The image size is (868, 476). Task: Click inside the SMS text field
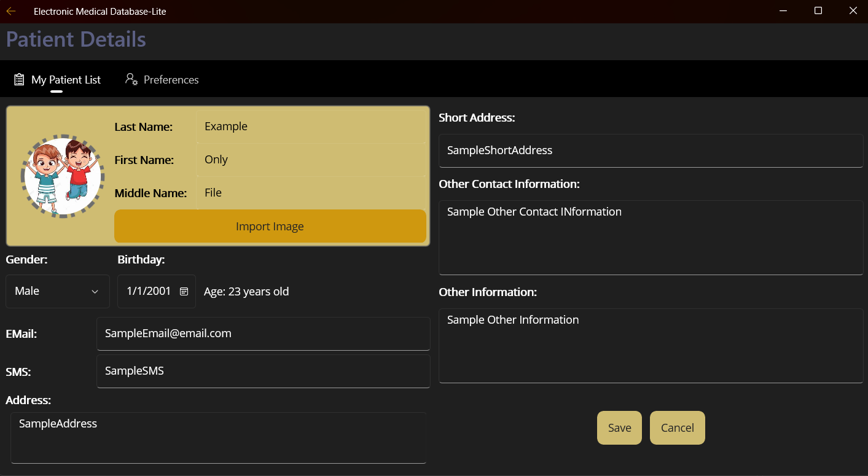pos(263,371)
